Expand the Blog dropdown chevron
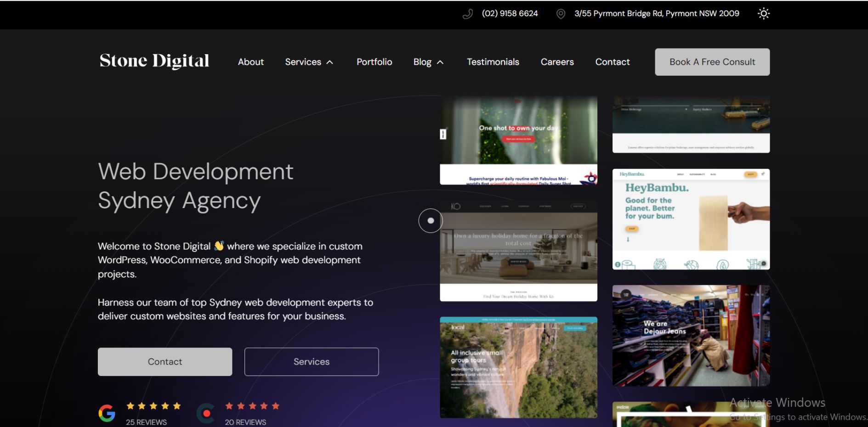The height and width of the screenshot is (427, 868). 440,62
